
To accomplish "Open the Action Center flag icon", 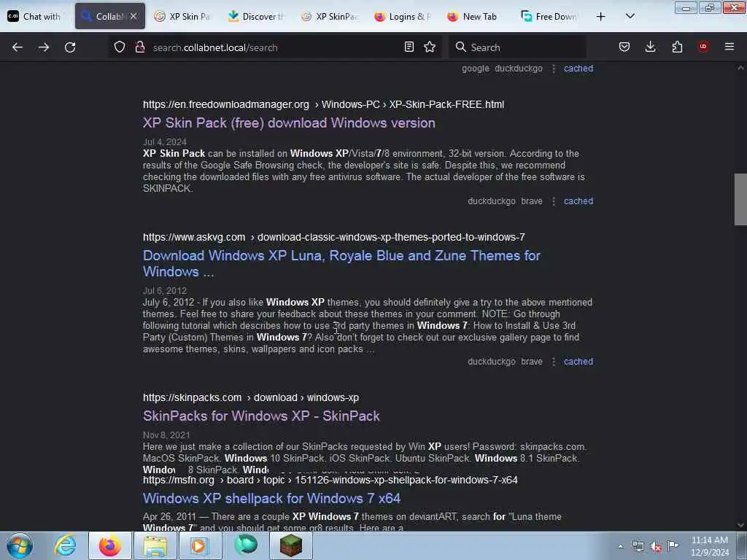I will pos(673,545).
